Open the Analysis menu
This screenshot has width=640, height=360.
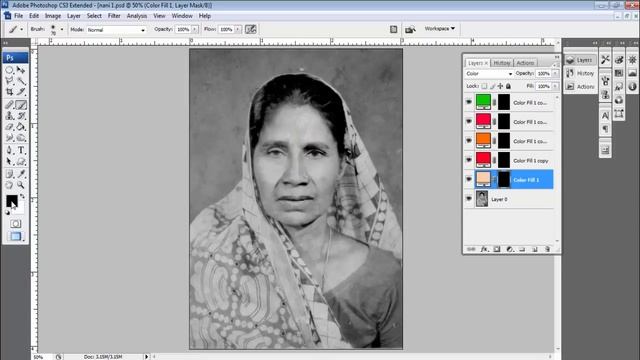tap(137, 16)
